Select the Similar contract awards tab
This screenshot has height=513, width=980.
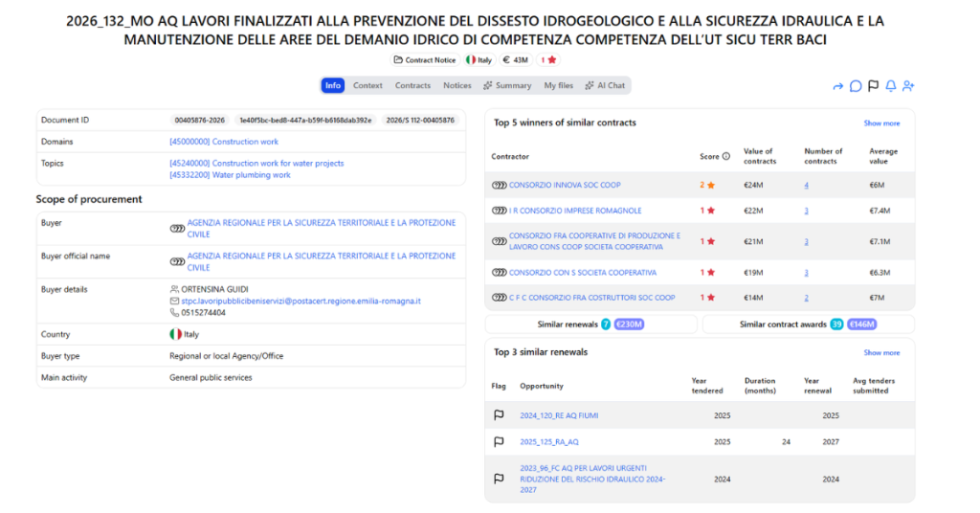coord(808,324)
